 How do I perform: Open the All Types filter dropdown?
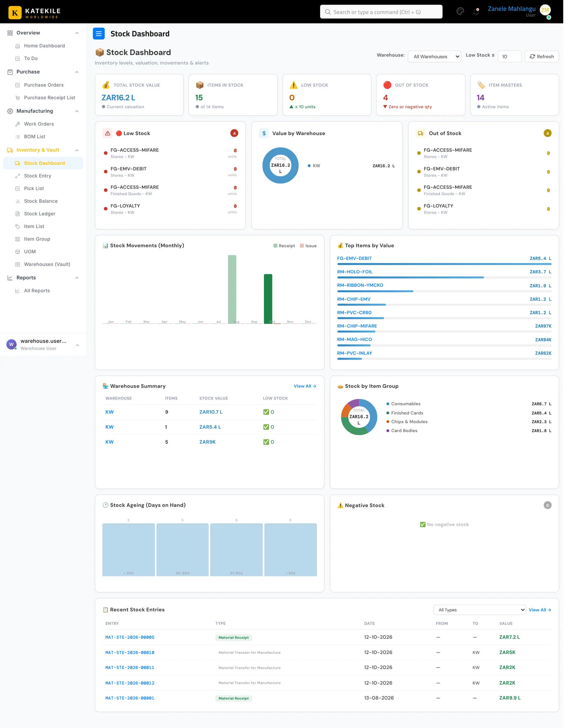tap(479, 610)
